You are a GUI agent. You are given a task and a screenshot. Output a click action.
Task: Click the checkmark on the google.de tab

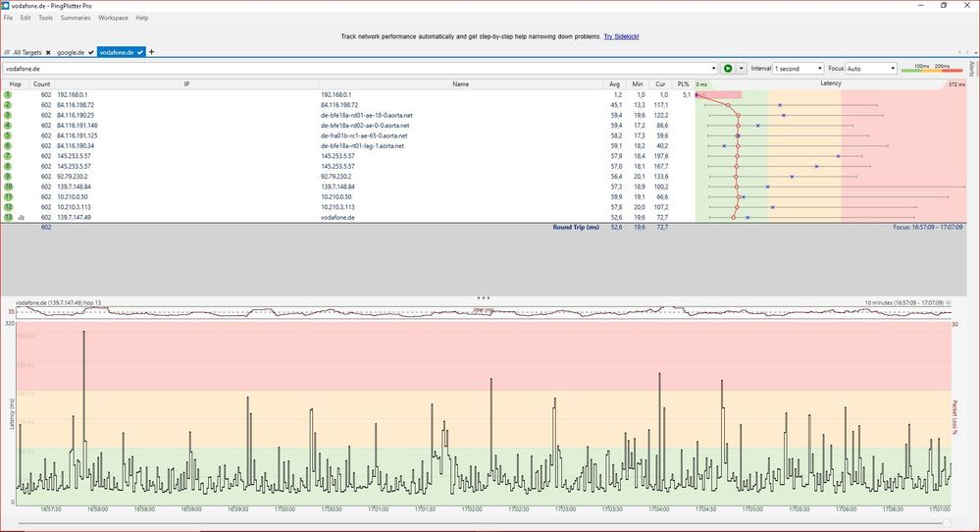pyautogui.click(x=90, y=52)
